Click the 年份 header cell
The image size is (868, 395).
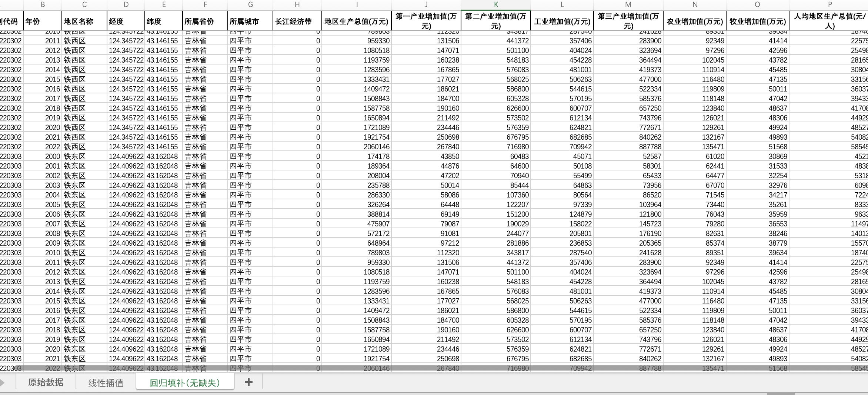point(43,21)
